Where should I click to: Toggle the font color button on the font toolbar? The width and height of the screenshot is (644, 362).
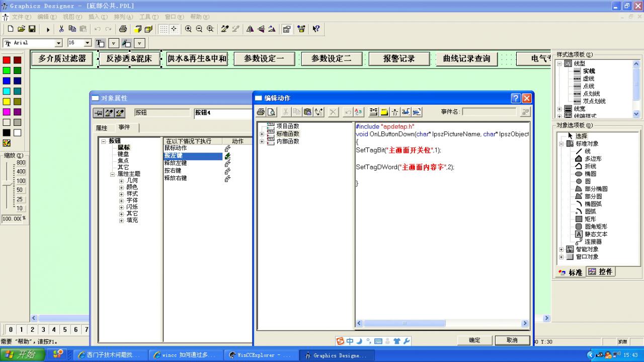pos(100,43)
